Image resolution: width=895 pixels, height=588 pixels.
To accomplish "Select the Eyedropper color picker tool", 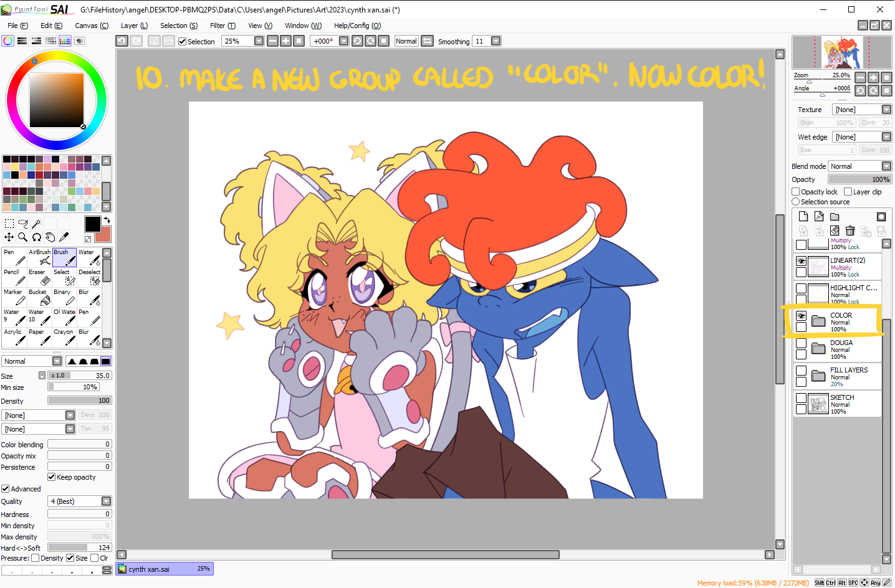I will [x=64, y=237].
